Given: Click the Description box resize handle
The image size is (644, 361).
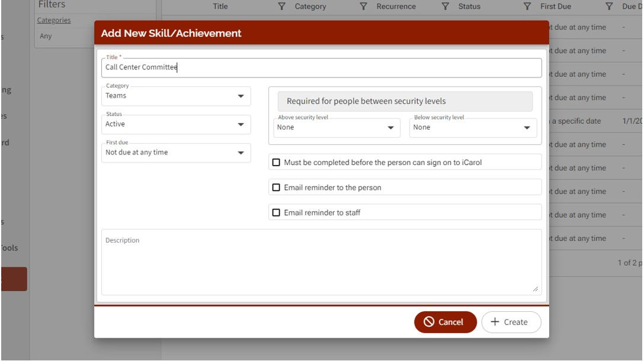Looking at the screenshot, I should (536, 289).
